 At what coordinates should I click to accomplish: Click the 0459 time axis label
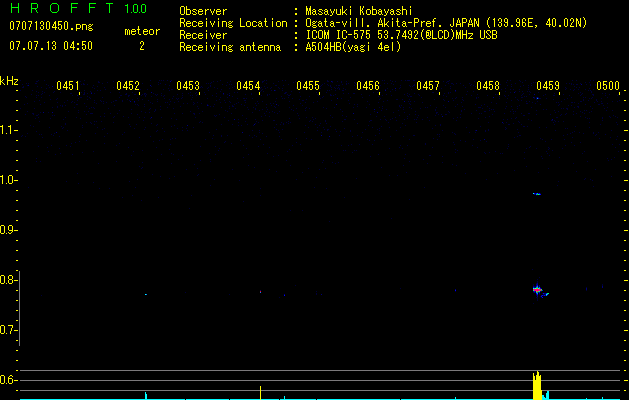coord(548,86)
